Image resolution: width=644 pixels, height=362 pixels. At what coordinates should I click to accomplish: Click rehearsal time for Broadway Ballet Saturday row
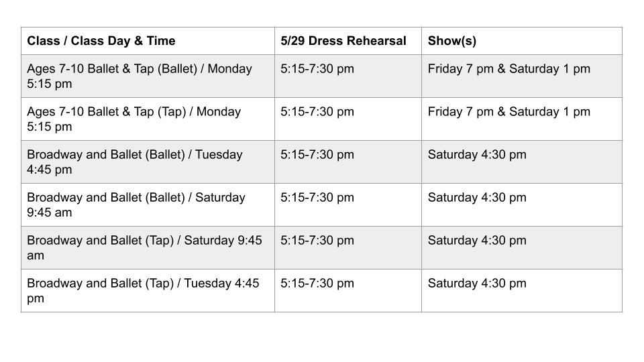click(x=317, y=197)
